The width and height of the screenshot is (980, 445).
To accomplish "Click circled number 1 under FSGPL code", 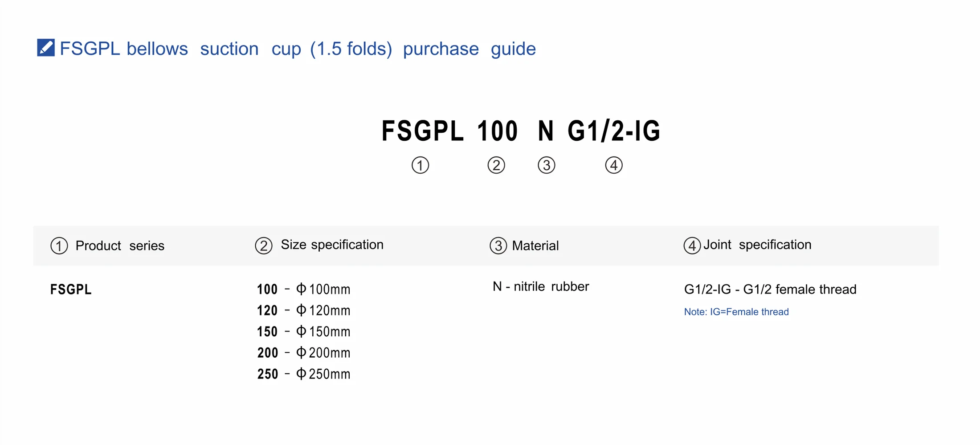I will click(x=420, y=165).
